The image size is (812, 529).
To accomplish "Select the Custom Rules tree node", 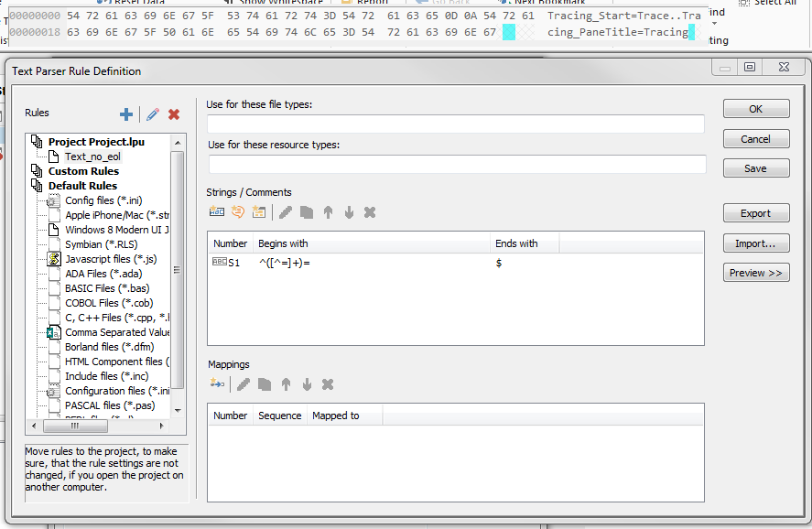I will (83, 171).
